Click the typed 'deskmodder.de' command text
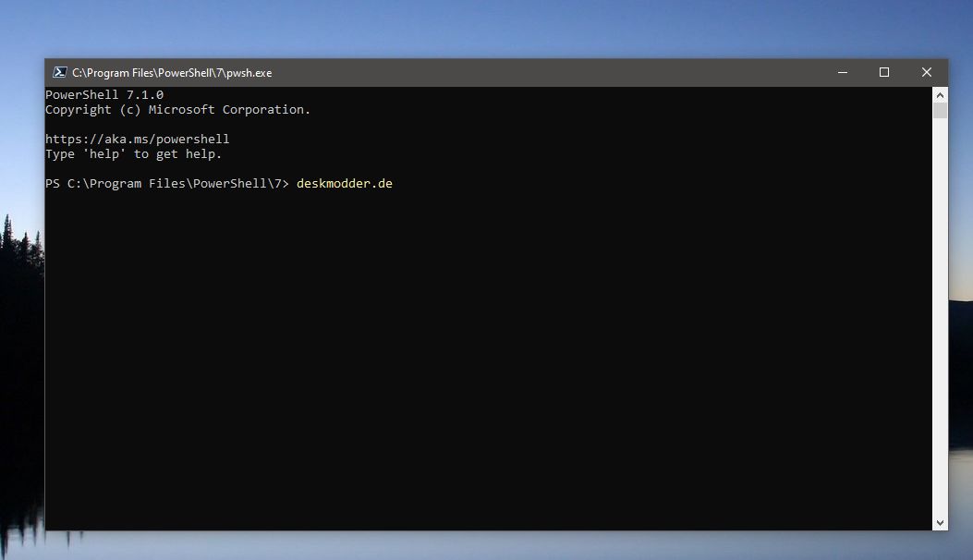The image size is (973, 560). click(x=345, y=184)
